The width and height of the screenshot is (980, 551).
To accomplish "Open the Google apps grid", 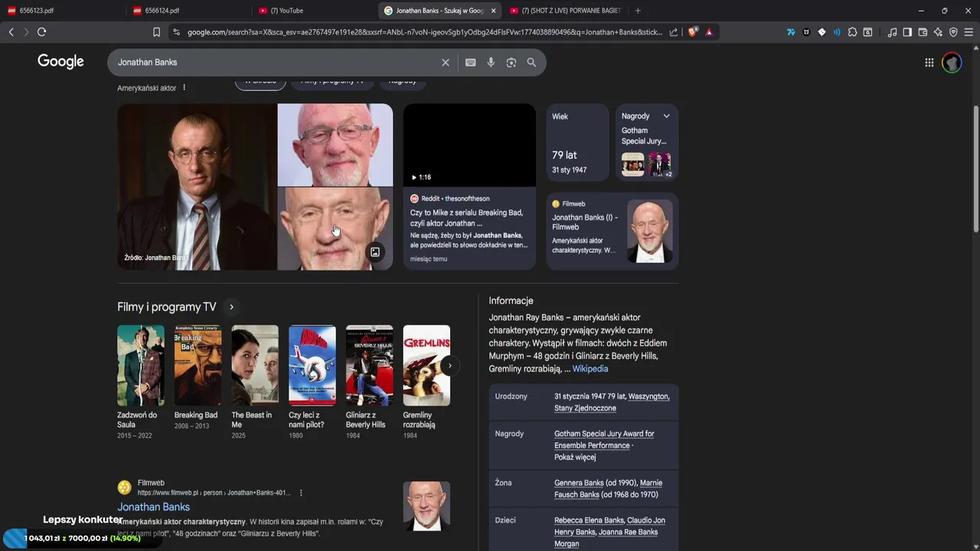I will pyautogui.click(x=929, y=63).
